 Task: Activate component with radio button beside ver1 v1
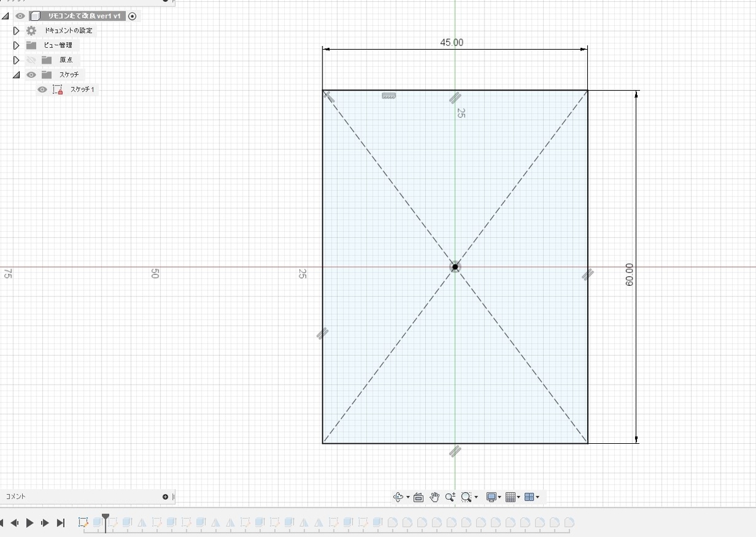coord(132,16)
